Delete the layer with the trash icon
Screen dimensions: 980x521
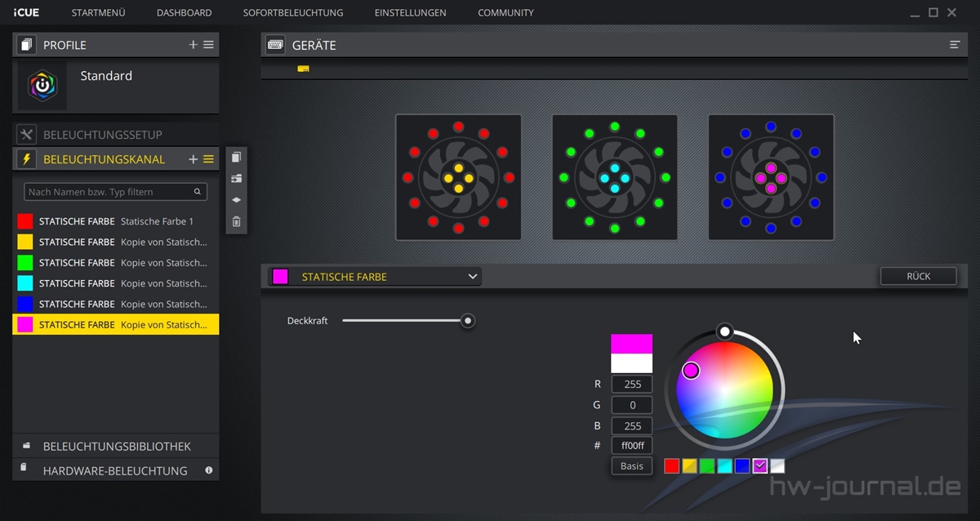[x=236, y=220]
